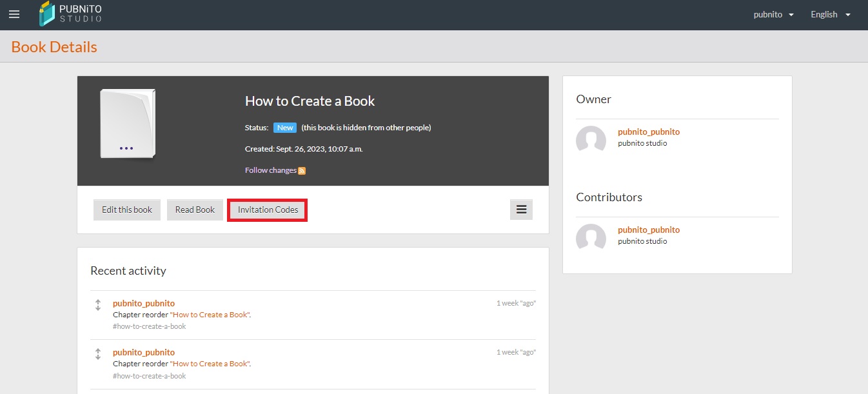The height and width of the screenshot is (394, 868).
Task: Click the Contributor's profile avatar
Action: tap(591, 237)
